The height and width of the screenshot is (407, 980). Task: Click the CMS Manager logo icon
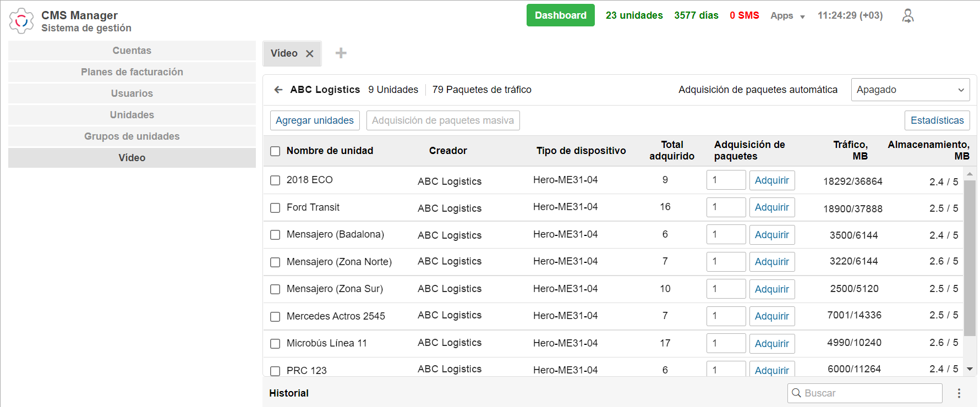(21, 21)
